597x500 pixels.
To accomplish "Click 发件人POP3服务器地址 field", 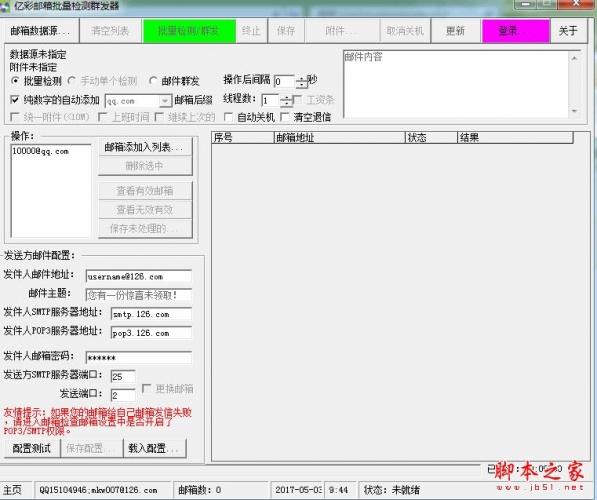I will 151,333.
